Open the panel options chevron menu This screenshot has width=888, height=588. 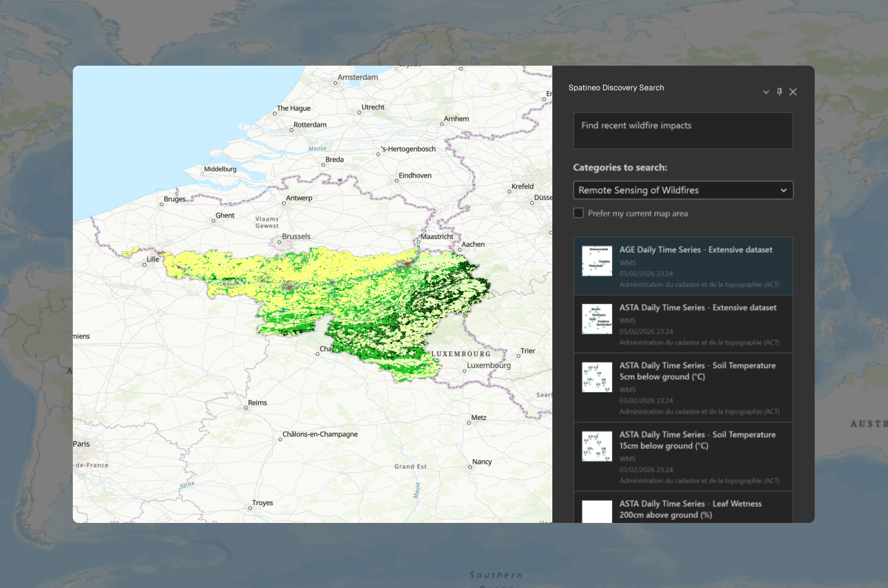pyautogui.click(x=765, y=92)
